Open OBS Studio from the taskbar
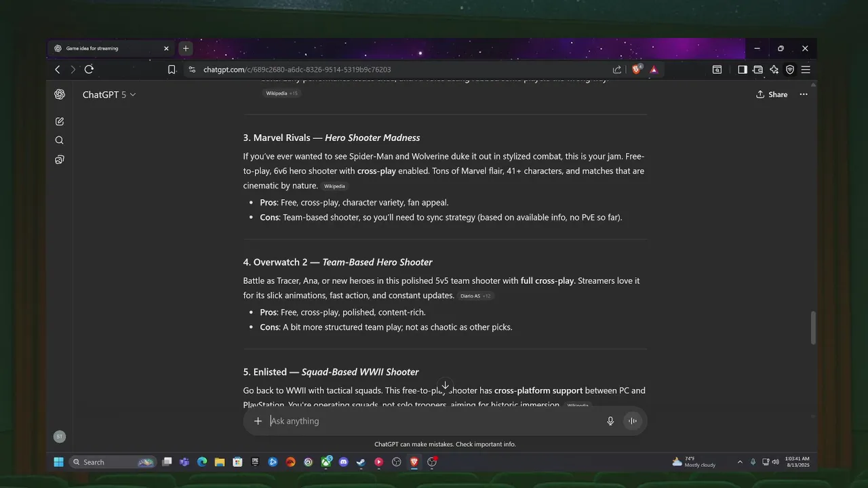The height and width of the screenshot is (488, 868). (x=397, y=462)
